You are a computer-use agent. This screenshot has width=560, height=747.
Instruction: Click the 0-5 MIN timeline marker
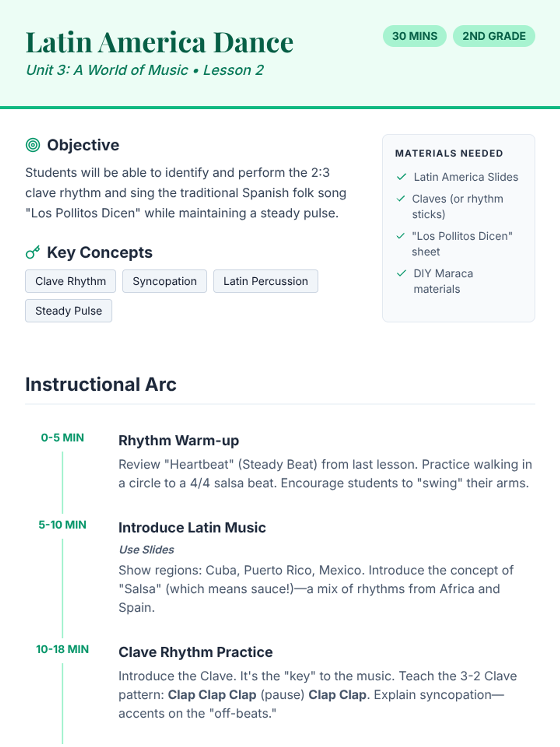pyautogui.click(x=63, y=437)
